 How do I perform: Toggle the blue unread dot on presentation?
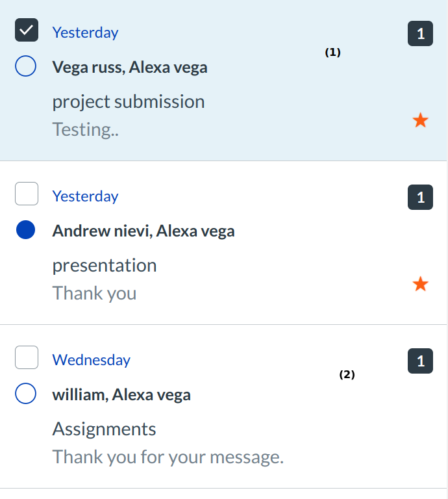pos(25,230)
